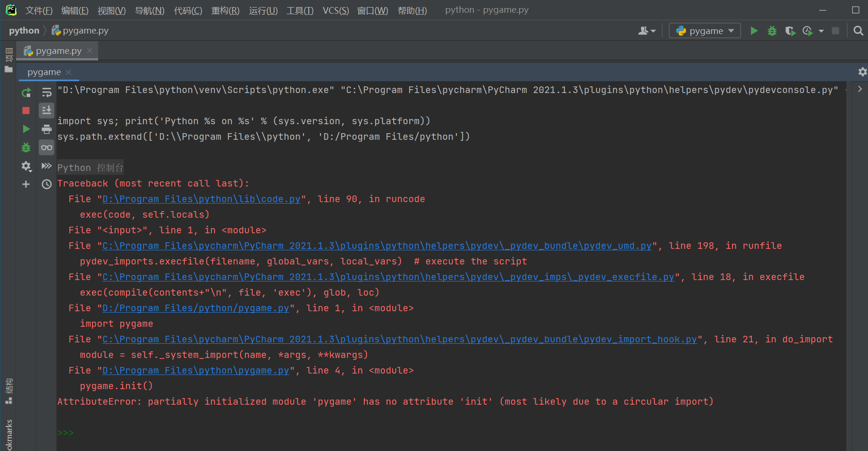868x451 pixels.
Task: Open the user account dropdown icon
Action: pos(647,31)
